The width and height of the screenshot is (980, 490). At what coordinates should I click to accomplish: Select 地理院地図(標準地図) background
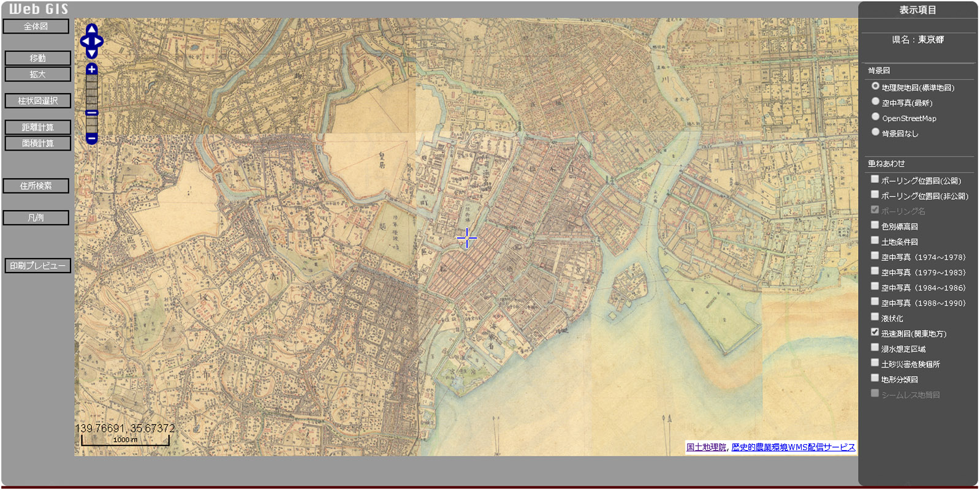click(875, 86)
